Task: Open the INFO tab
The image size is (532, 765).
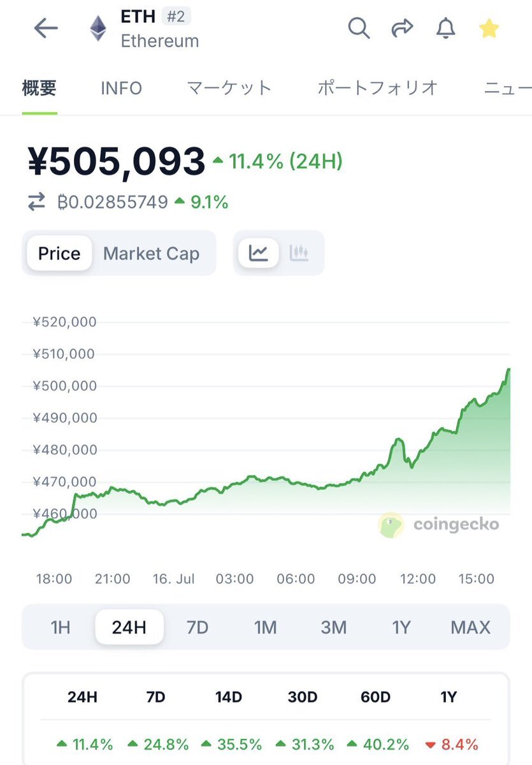Action: [x=121, y=88]
